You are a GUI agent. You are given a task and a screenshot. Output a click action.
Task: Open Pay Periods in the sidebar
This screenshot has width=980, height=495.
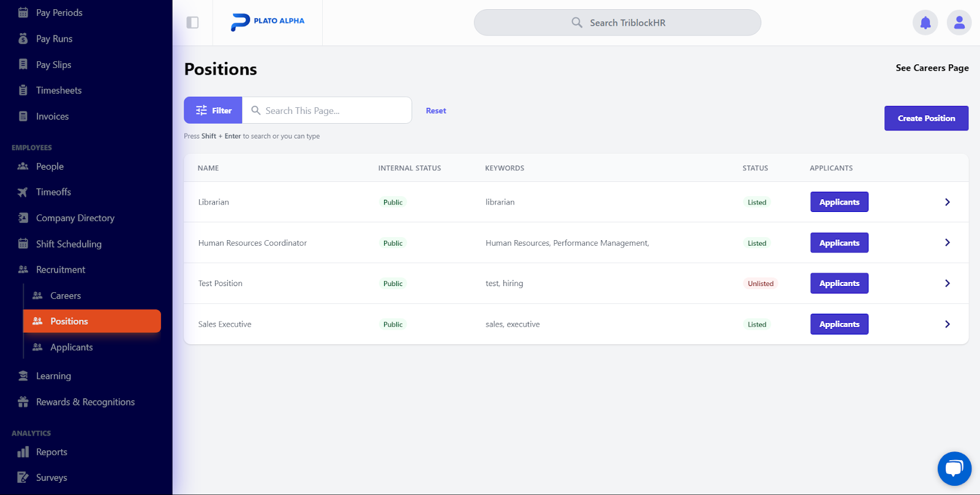click(x=59, y=12)
